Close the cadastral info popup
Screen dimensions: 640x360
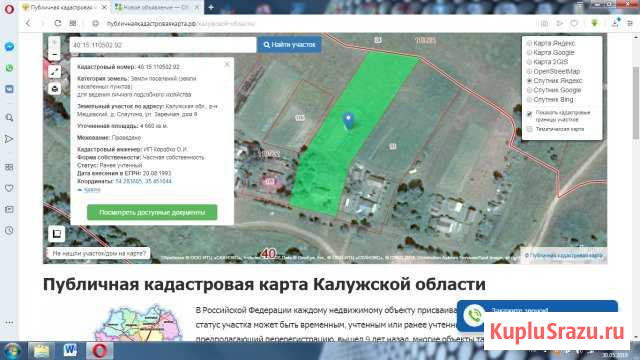(x=227, y=64)
